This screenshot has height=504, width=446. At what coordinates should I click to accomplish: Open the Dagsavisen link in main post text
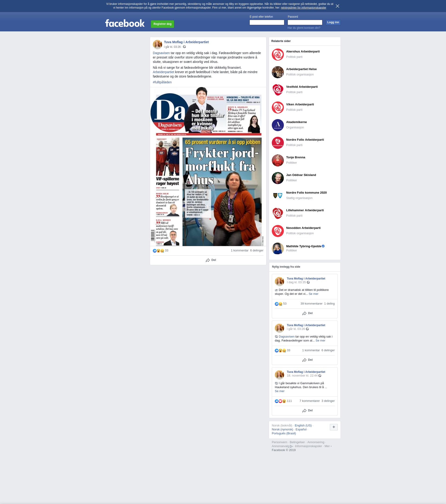pos(161,53)
